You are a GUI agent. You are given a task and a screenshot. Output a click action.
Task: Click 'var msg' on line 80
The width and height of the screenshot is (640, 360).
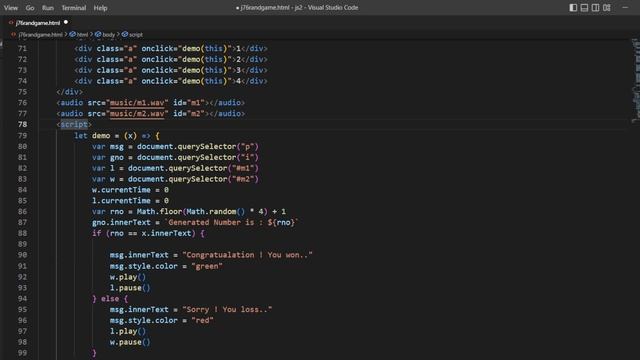coord(108,147)
